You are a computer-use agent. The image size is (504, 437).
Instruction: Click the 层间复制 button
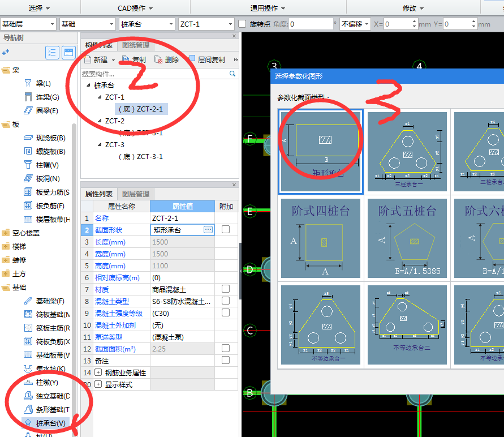(x=208, y=59)
